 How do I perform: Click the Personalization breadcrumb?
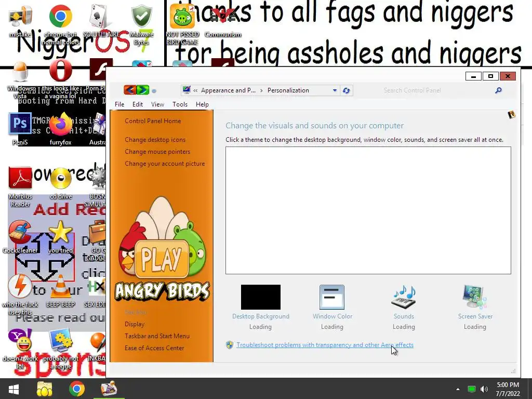click(288, 90)
